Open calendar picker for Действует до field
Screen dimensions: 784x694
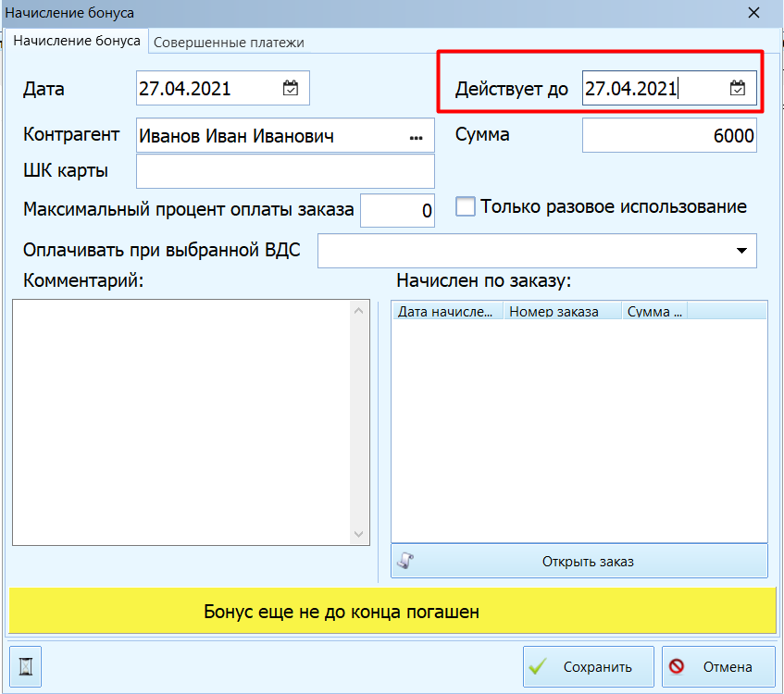(x=737, y=88)
